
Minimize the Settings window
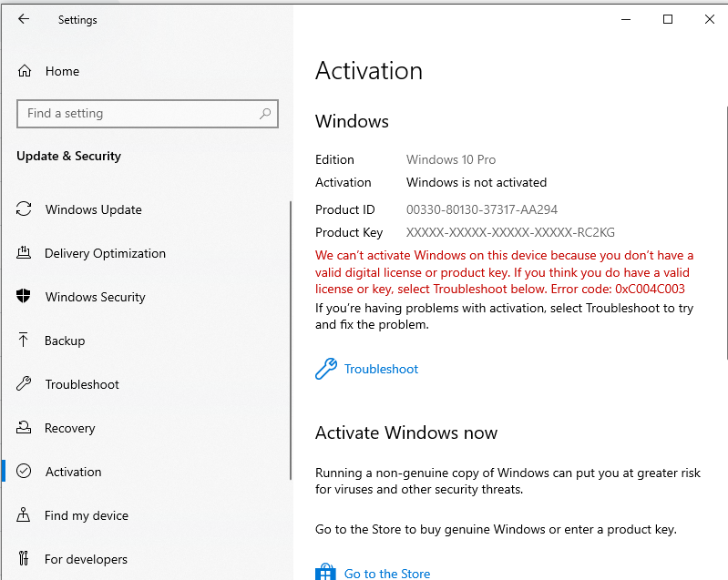pyautogui.click(x=626, y=19)
